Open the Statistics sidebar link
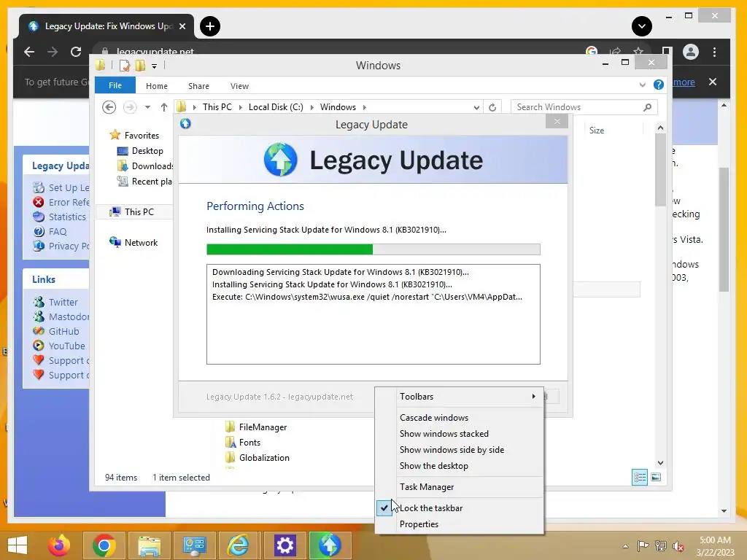The height and width of the screenshot is (560, 747). click(x=67, y=217)
